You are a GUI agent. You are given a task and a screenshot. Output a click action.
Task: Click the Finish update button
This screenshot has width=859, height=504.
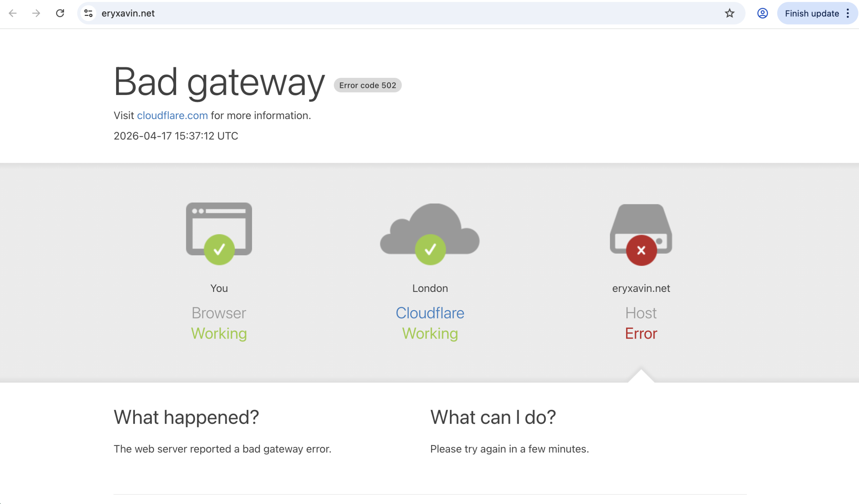pyautogui.click(x=812, y=13)
